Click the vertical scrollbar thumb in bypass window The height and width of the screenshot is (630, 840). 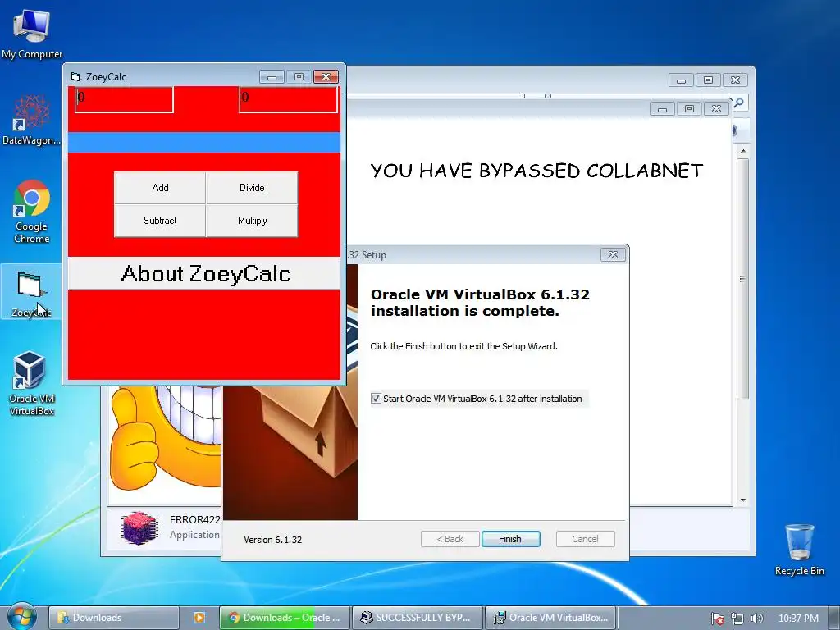point(743,279)
